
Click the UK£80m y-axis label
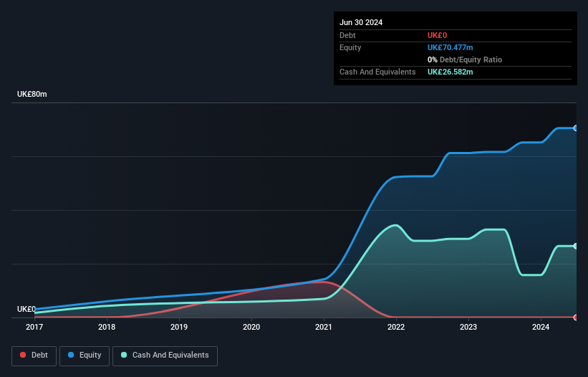(32, 94)
